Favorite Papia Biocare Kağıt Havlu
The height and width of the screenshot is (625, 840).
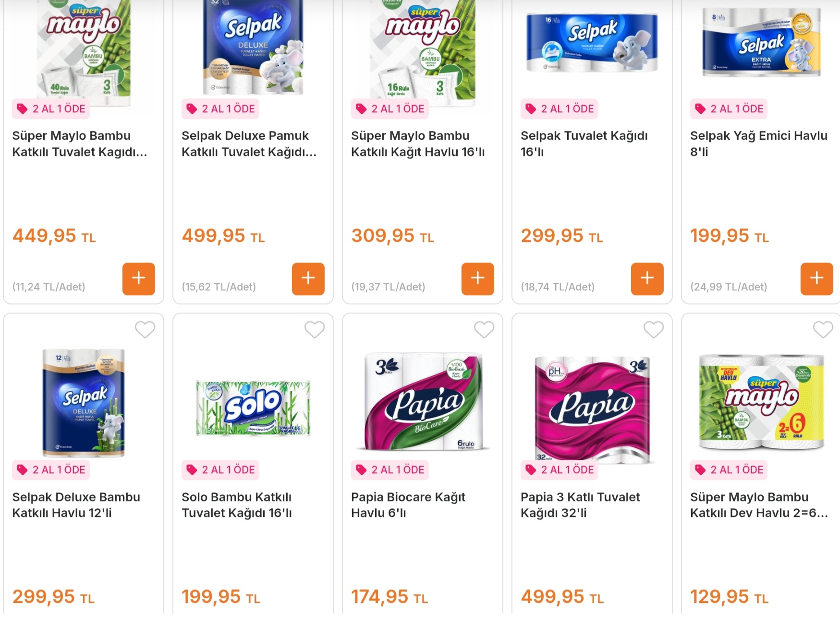coord(484,330)
